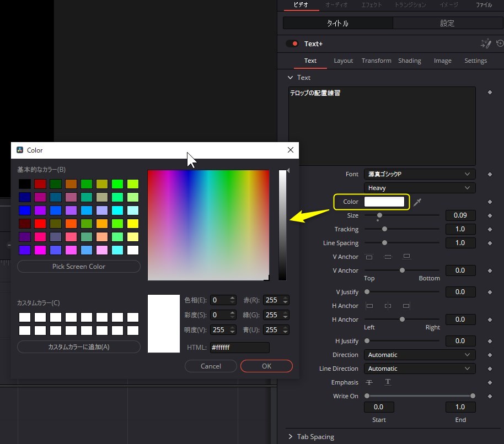Open the Settings tab of Text+
This screenshot has width=504, height=444.
coord(475,61)
